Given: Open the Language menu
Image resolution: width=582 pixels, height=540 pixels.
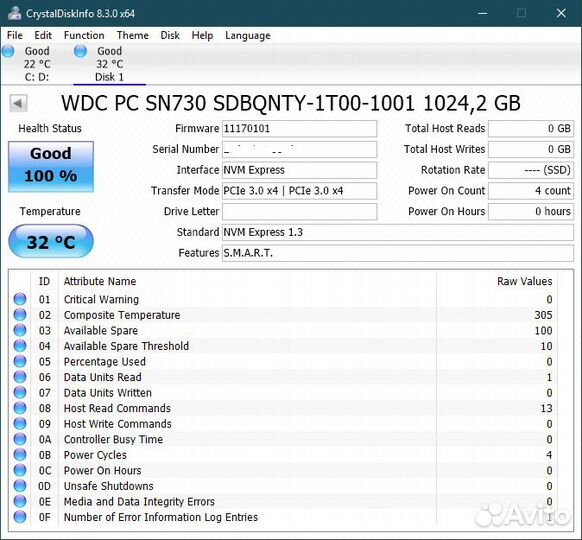Looking at the screenshot, I should tap(248, 35).
